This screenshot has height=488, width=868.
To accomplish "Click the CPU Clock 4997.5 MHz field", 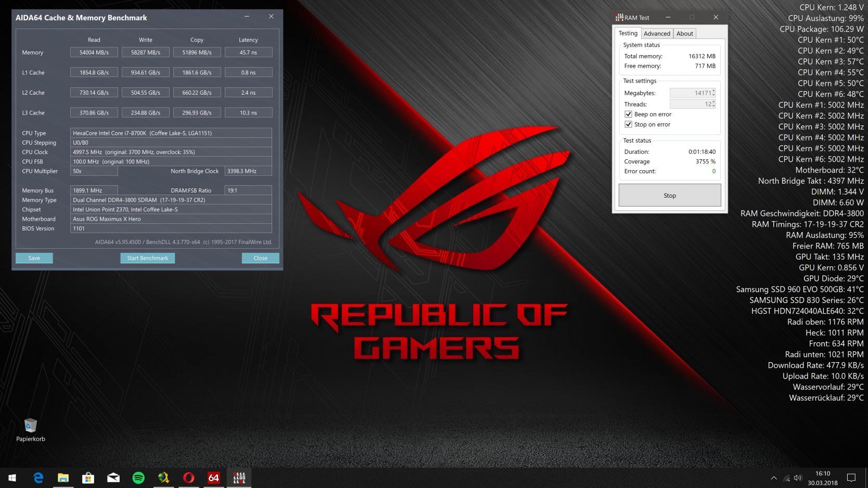I will (x=171, y=152).
